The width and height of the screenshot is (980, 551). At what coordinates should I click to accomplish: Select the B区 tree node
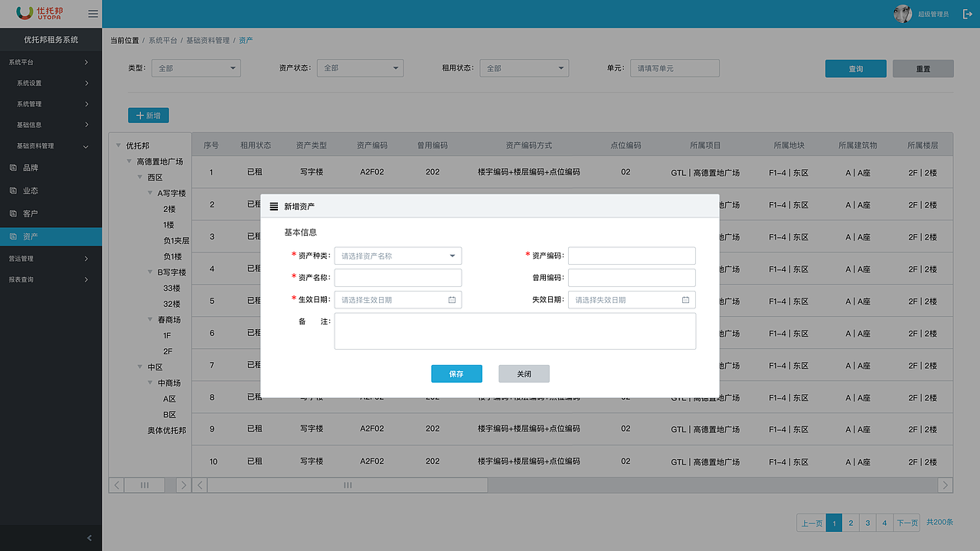169,415
